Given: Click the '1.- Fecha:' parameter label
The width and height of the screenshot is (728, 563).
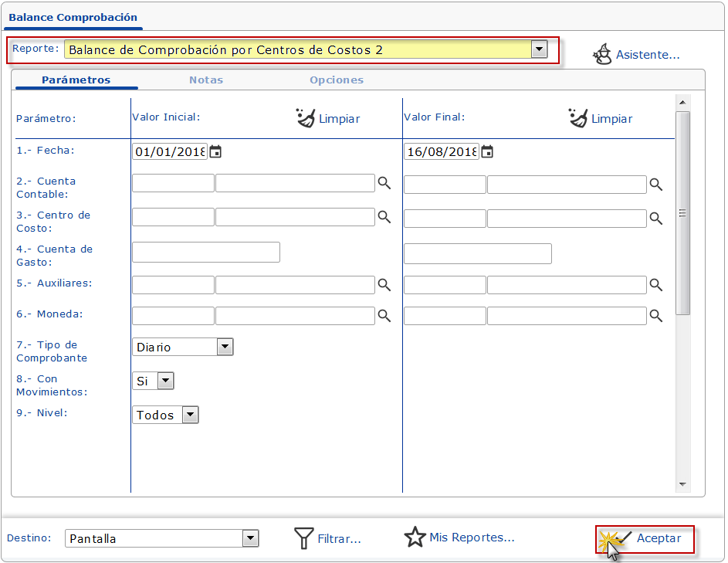Looking at the screenshot, I should [46, 151].
